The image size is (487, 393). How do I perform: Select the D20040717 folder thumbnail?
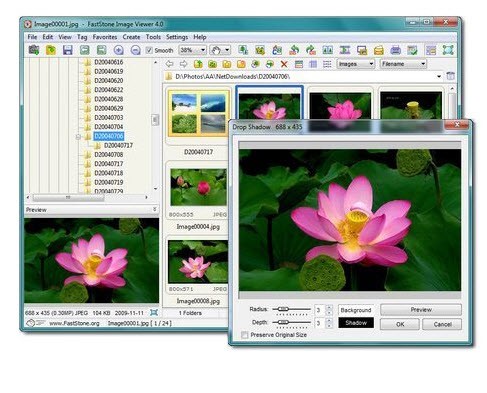[x=199, y=113]
